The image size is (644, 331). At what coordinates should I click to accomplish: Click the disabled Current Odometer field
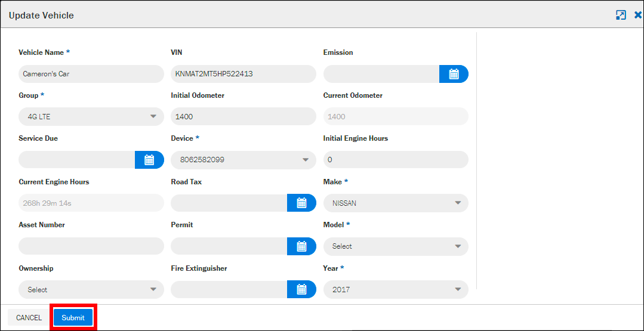coord(396,117)
